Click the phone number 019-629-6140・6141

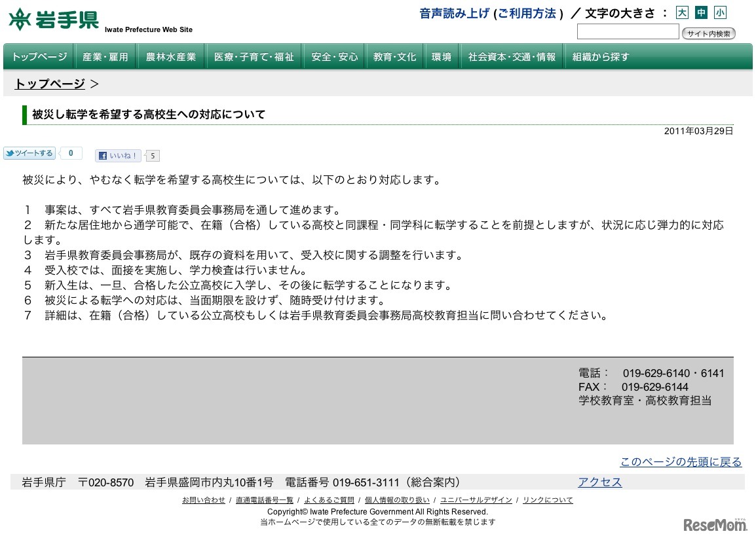[673, 373]
